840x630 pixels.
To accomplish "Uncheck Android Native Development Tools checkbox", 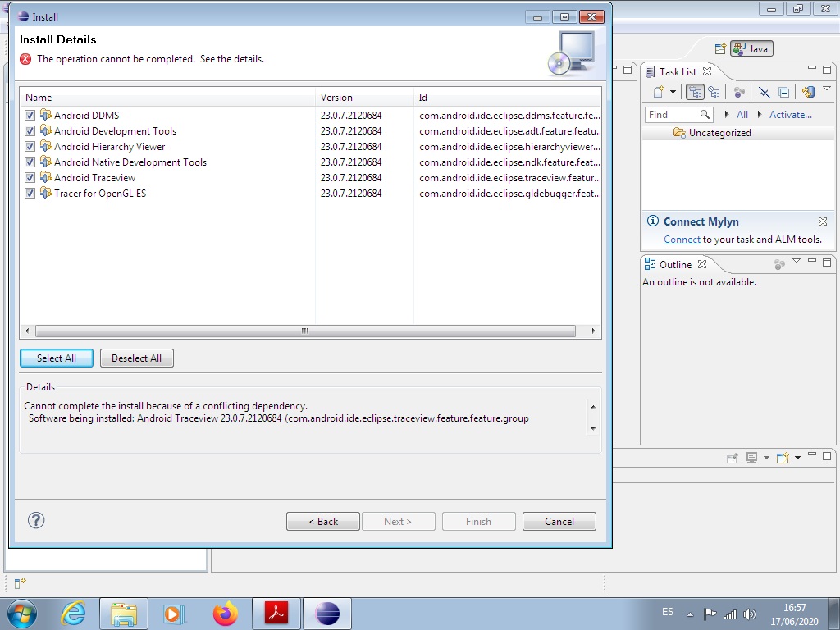I will click(30, 162).
